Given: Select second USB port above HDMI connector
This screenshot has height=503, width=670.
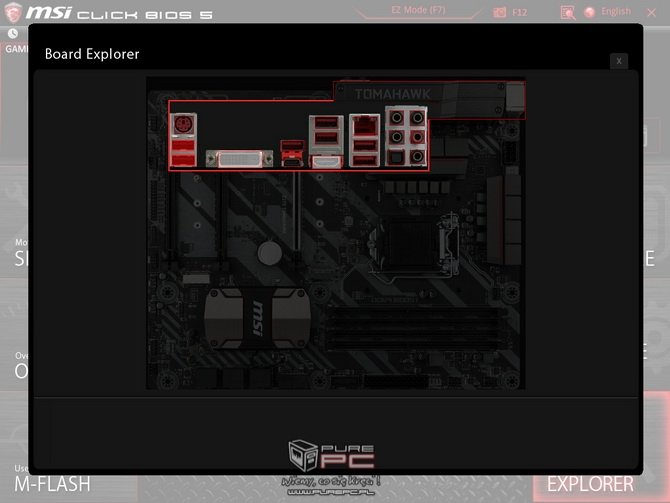Looking at the screenshot, I should (326, 138).
